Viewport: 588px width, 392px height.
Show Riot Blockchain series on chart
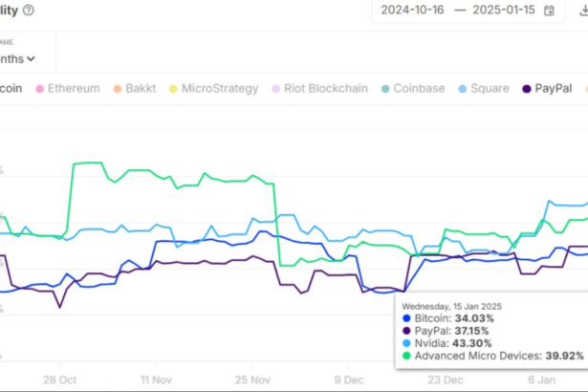tap(324, 88)
